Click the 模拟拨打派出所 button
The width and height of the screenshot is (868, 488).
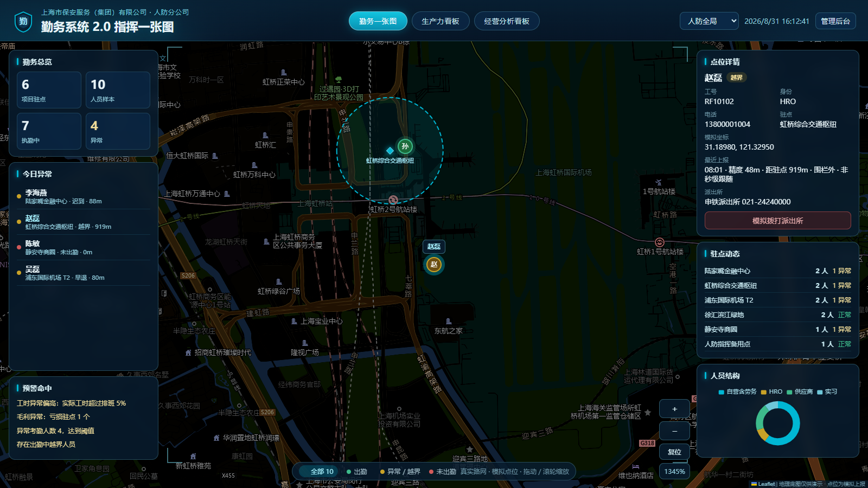777,221
